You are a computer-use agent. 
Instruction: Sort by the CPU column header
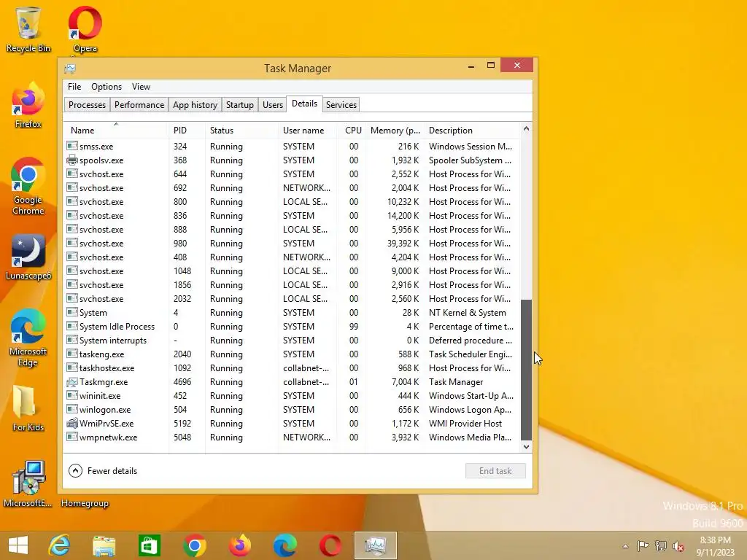pyautogui.click(x=352, y=130)
